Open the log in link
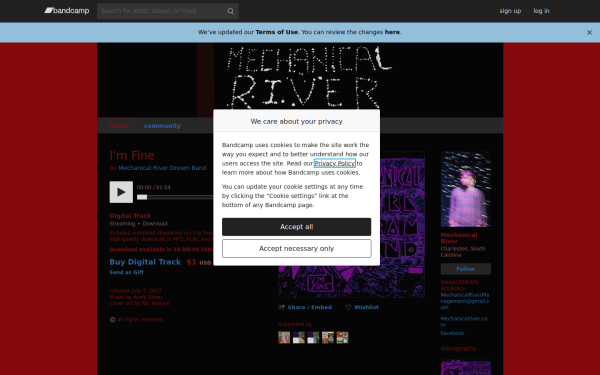Image resolution: width=600 pixels, height=375 pixels. 541,11
